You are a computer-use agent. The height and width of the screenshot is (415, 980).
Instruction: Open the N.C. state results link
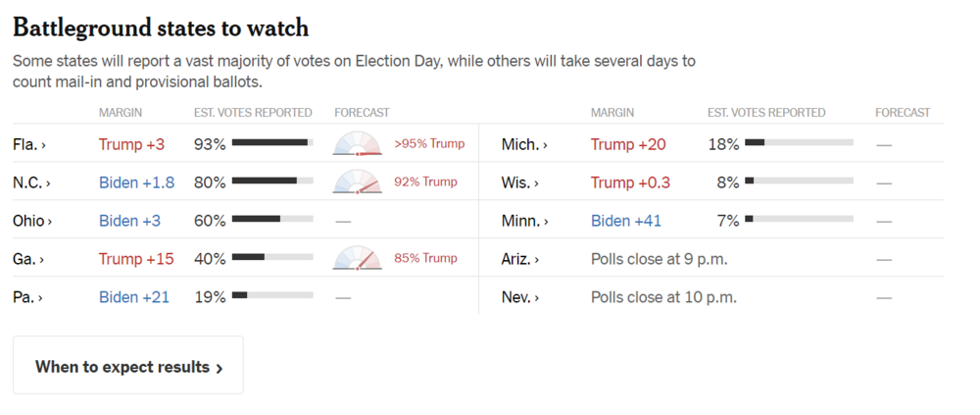pyautogui.click(x=31, y=182)
